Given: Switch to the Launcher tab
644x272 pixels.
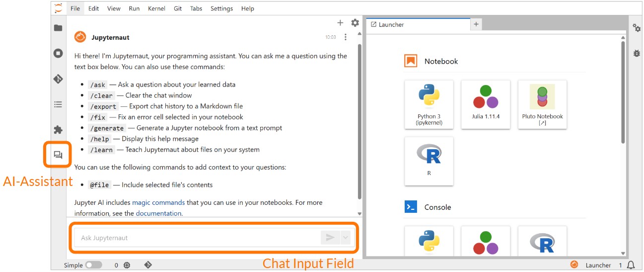Looking at the screenshot, I should coord(391,24).
